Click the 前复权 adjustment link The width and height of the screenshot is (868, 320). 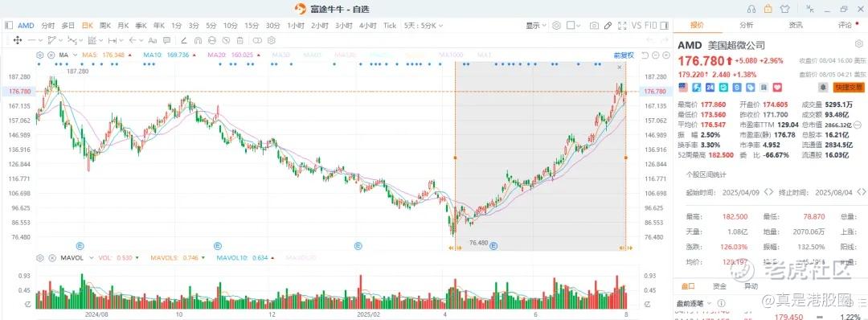(x=624, y=55)
